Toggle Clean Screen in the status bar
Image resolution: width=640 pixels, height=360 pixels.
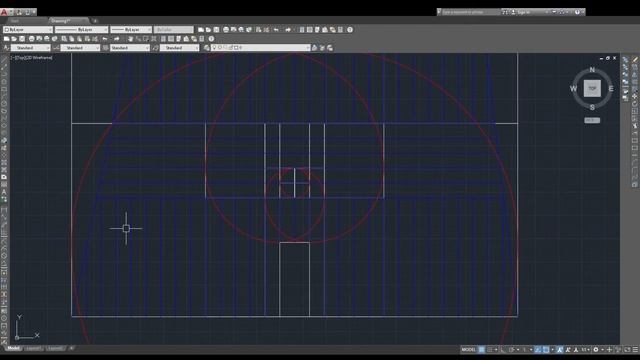click(627, 350)
